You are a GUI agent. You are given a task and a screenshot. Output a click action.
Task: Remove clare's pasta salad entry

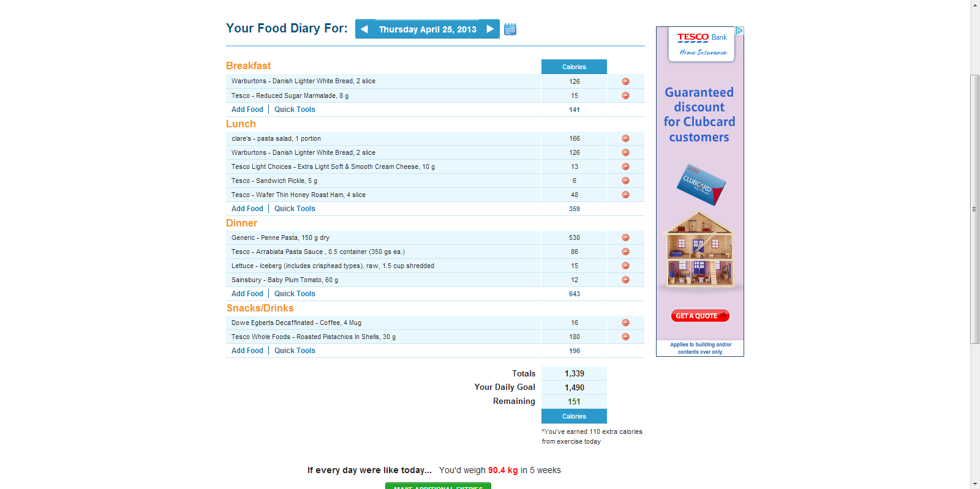coord(625,138)
